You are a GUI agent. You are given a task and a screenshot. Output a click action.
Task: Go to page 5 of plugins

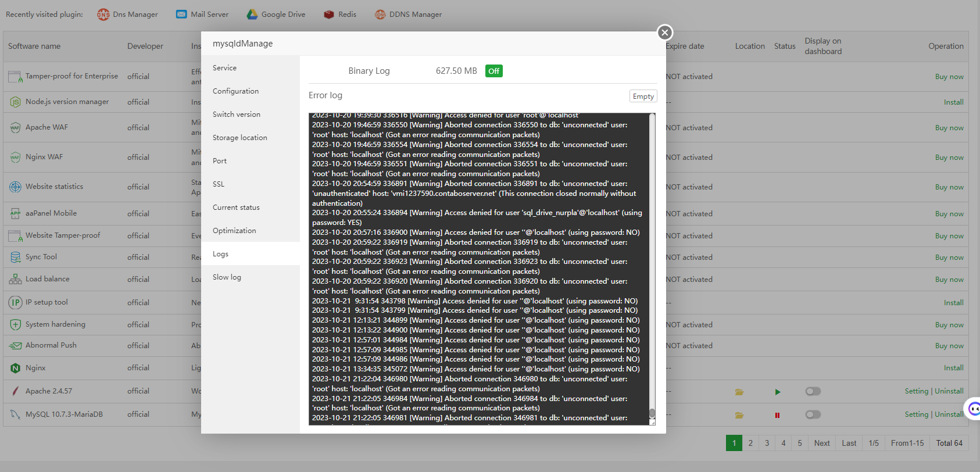coord(800,443)
